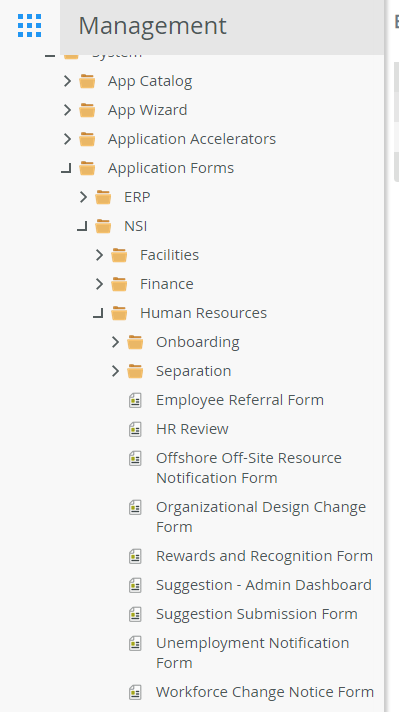Click the Onboarding folder icon
Screen dimensions: 399x712
[135, 342]
